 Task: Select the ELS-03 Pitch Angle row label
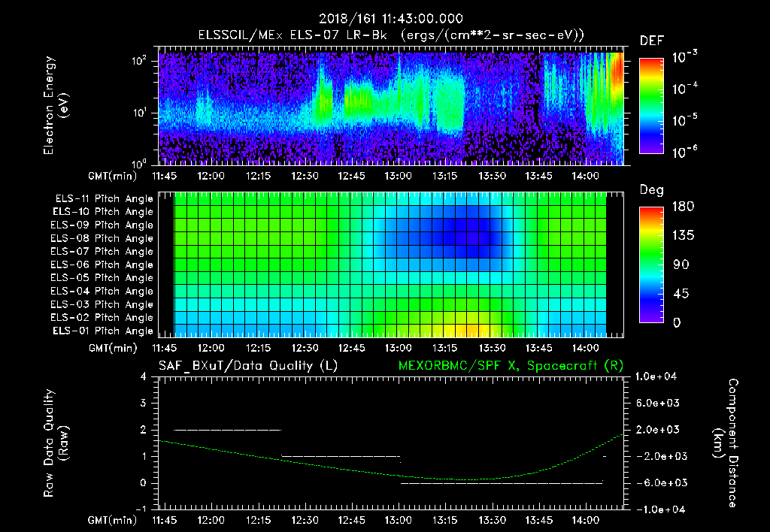point(102,305)
